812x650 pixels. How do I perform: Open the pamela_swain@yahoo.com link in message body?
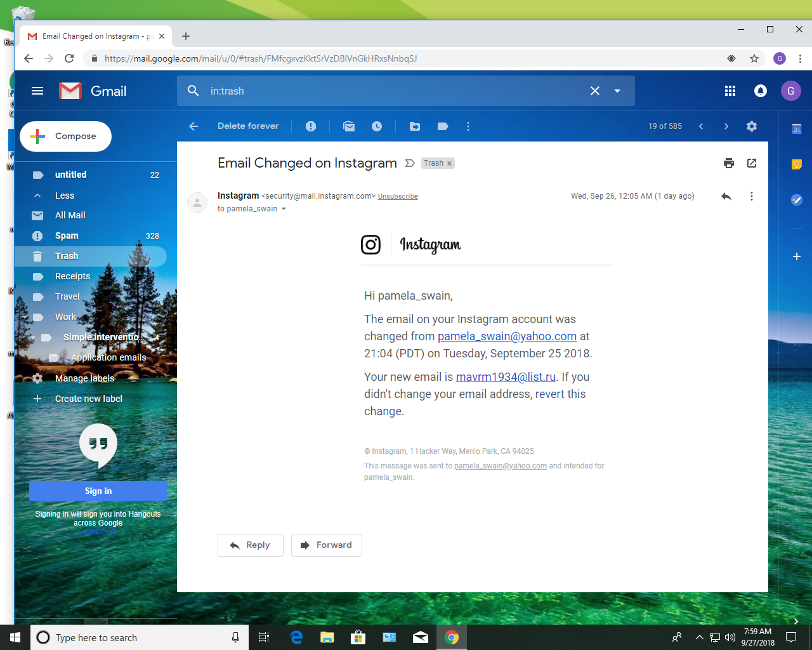pyautogui.click(x=507, y=336)
